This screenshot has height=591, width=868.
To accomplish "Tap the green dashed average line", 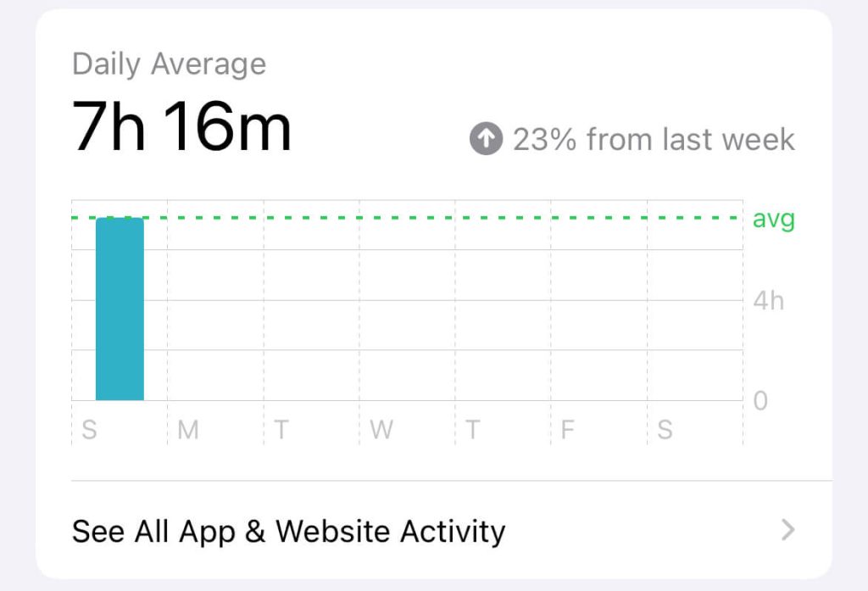I will [407, 218].
